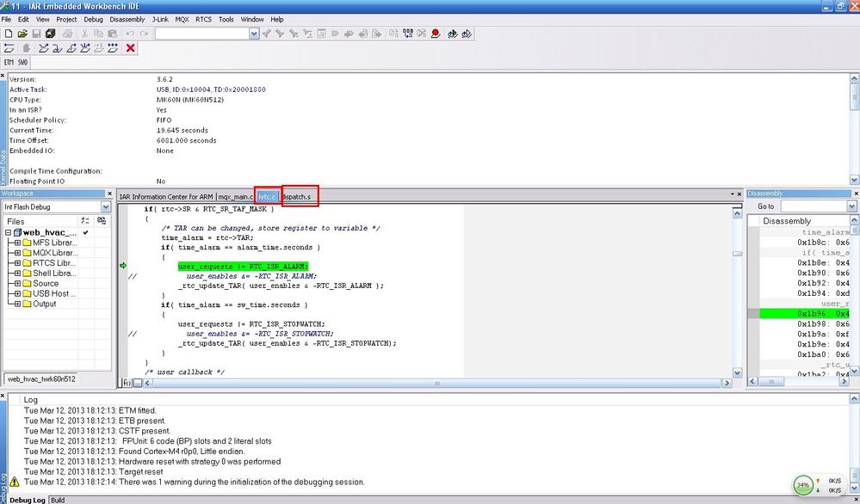Save the current file
This screenshot has height=504, width=860.
point(36,34)
